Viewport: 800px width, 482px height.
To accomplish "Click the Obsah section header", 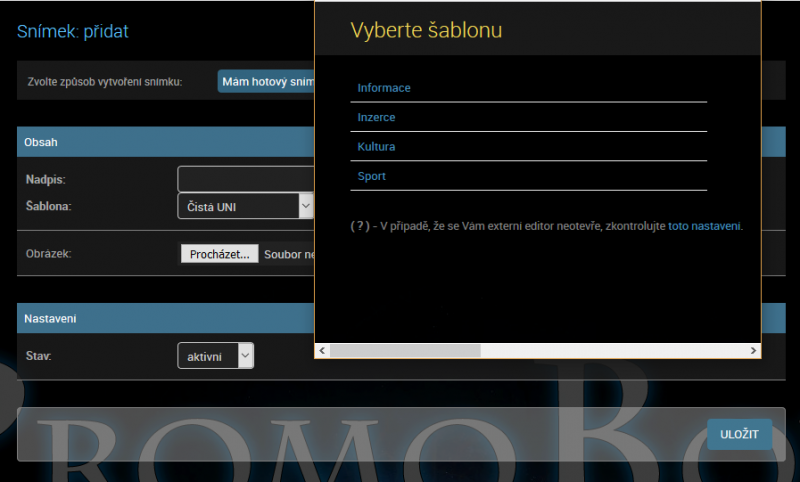I will 41,142.
